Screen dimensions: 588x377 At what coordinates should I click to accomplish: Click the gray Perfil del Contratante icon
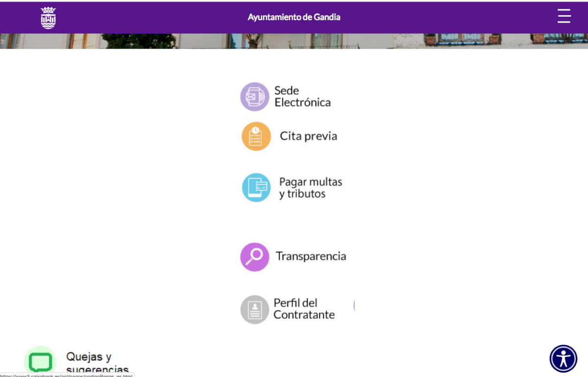(255, 309)
